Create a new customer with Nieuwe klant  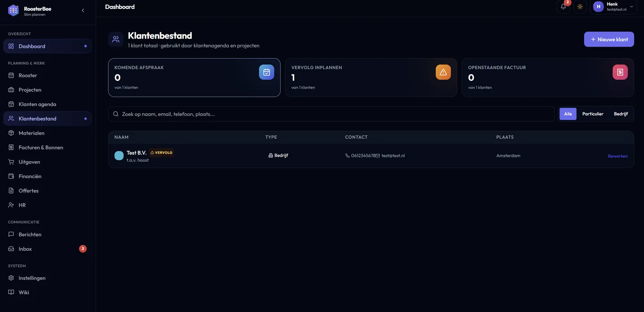point(609,39)
